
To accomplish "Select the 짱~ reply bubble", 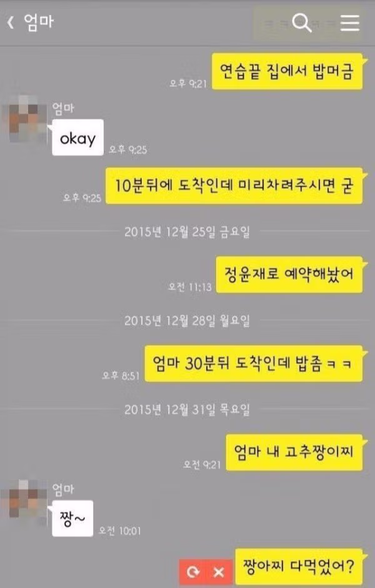I will 72,518.
